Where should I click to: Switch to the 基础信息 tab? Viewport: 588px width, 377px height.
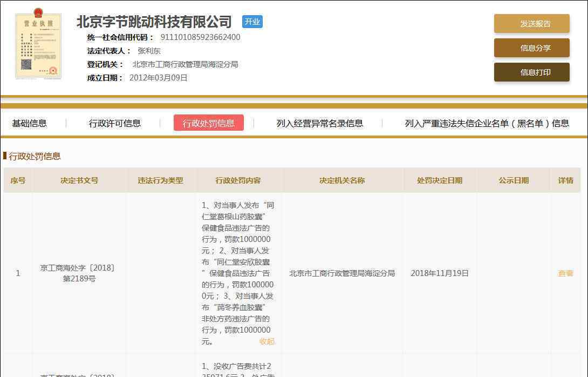pyautogui.click(x=29, y=123)
